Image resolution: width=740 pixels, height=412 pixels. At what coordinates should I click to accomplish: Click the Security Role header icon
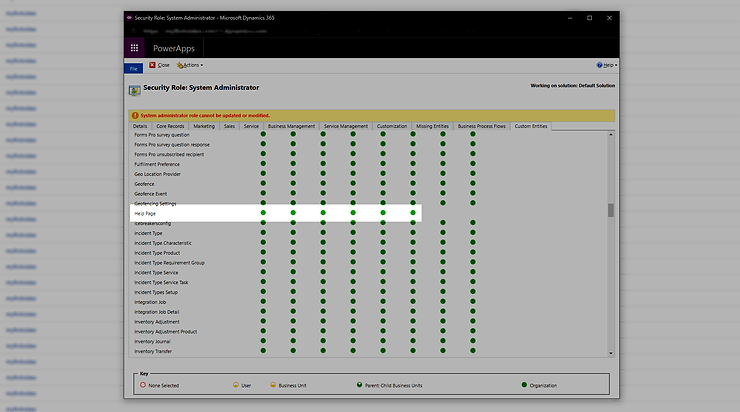[135, 90]
